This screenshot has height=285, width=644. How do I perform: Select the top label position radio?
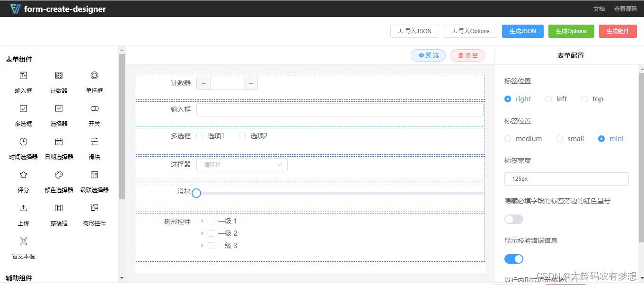click(x=585, y=98)
